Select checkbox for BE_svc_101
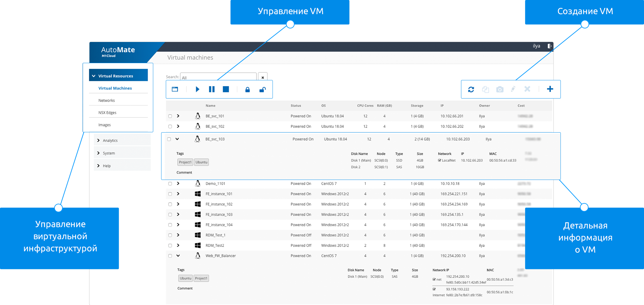 coord(170,116)
